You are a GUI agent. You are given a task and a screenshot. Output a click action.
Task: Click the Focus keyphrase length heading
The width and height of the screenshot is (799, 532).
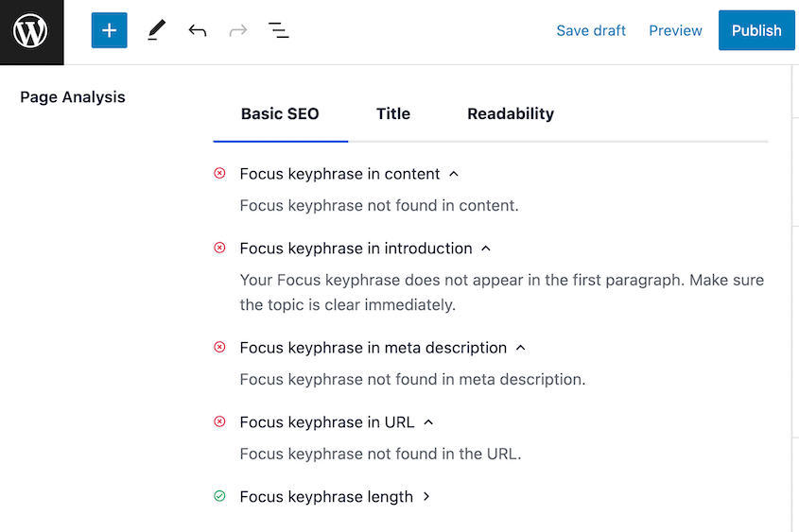click(x=326, y=496)
